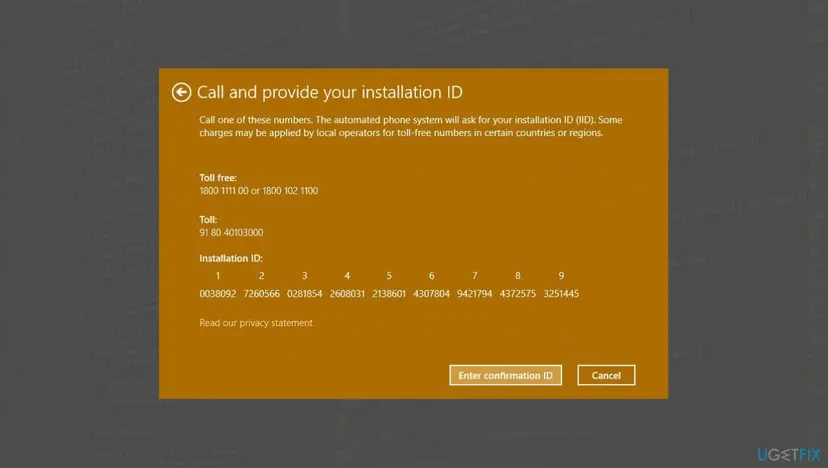Click column number 5 above 2138601
Viewport: 828px width, 468px height.
(389, 276)
